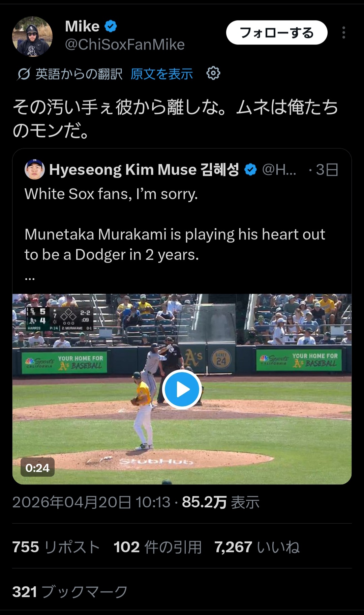Click the quoted tweet's verified badge
Viewport: 364px width, 615px height.
pyautogui.click(x=250, y=170)
